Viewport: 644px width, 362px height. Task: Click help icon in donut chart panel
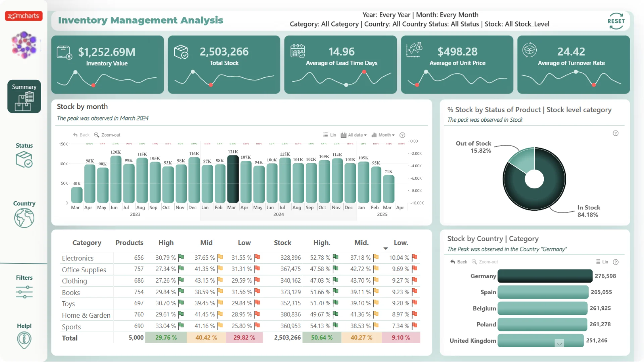(615, 133)
